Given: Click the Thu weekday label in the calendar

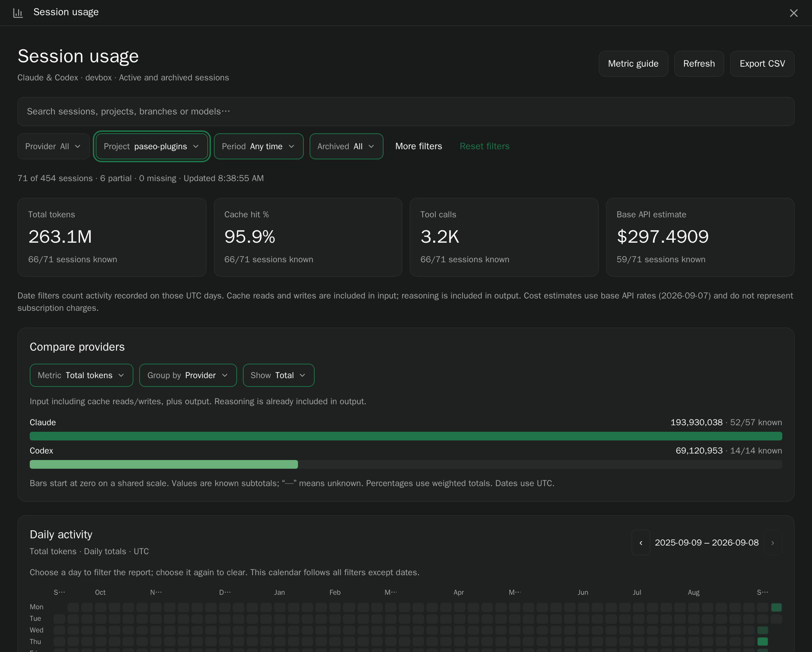Looking at the screenshot, I should pyautogui.click(x=36, y=642).
